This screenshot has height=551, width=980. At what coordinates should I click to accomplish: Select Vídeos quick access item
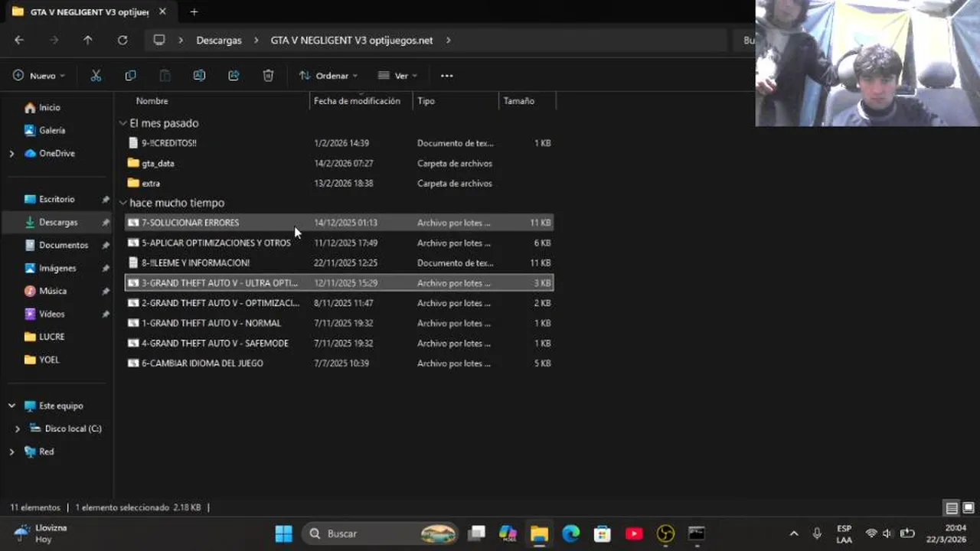coord(51,314)
